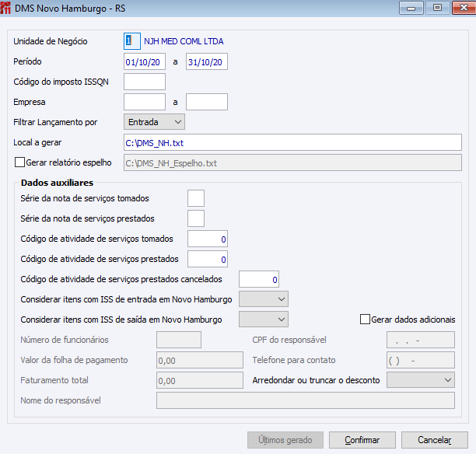
Task: Click the espelho path field C:\DMS_NH_Espelho.txt
Action: point(292,162)
